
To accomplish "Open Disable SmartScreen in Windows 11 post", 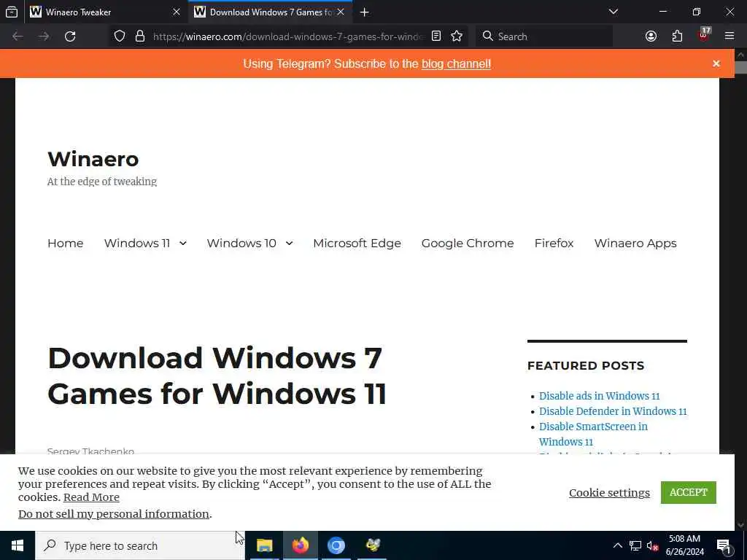I will point(593,434).
